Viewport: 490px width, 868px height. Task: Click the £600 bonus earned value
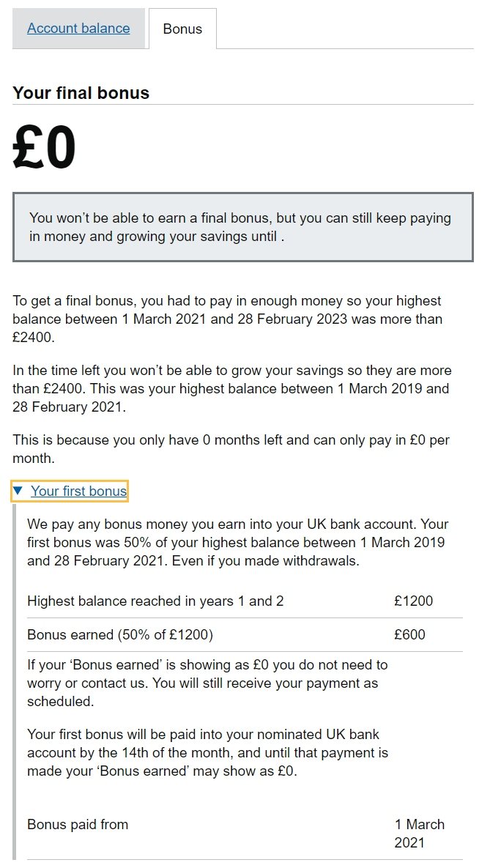pyautogui.click(x=409, y=635)
